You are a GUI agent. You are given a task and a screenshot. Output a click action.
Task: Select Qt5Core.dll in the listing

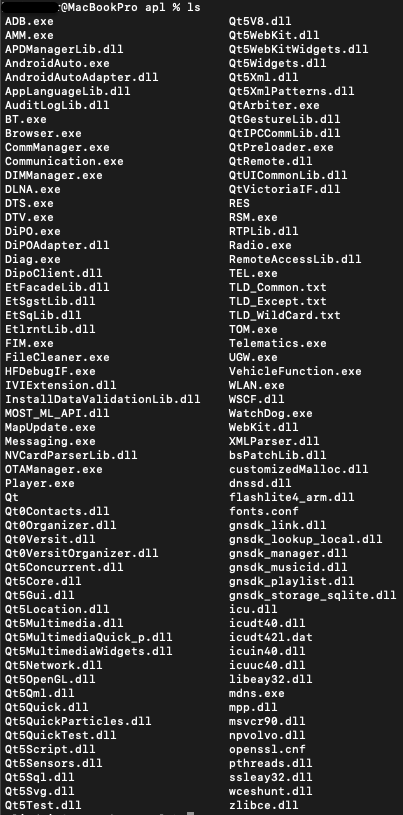pos(43,581)
